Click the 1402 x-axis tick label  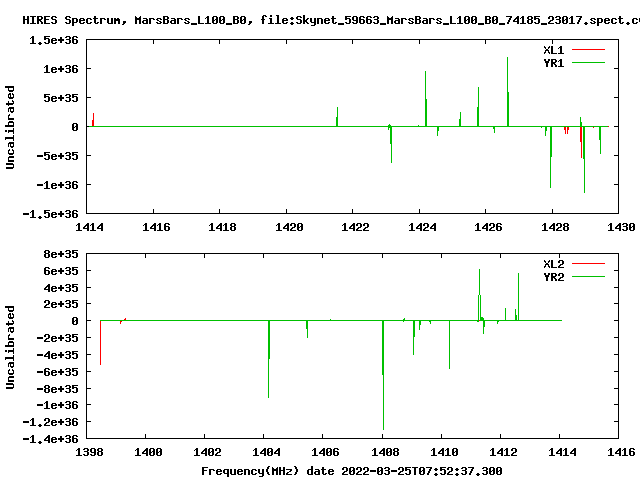(x=207, y=452)
